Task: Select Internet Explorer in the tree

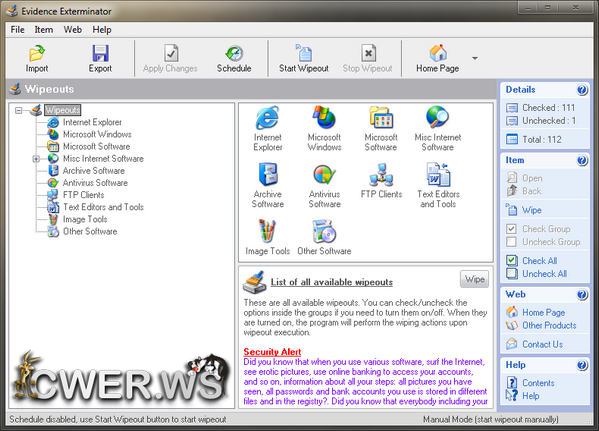Action: [92, 122]
